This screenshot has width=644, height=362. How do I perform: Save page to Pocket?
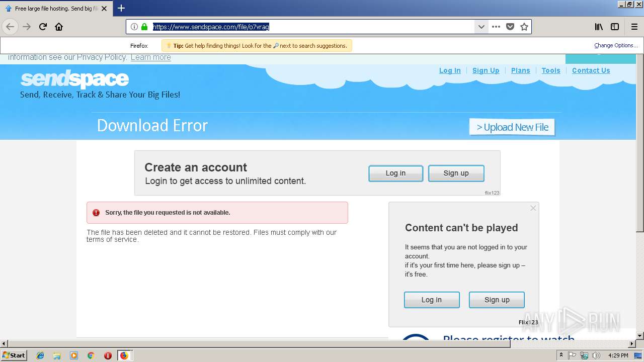[510, 27]
